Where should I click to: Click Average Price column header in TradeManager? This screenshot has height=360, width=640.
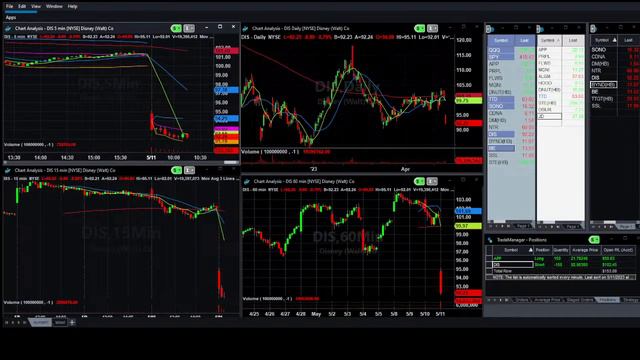click(585, 250)
